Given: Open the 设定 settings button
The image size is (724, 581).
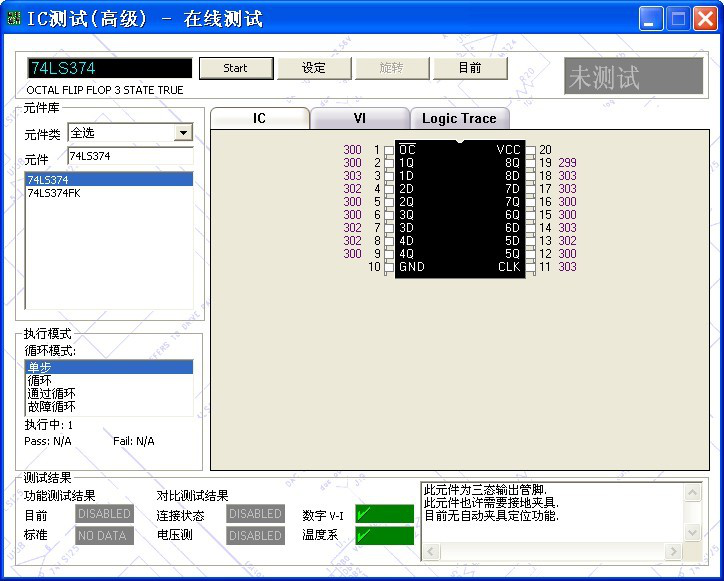Looking at the screenshot, I should pos(314,68).
